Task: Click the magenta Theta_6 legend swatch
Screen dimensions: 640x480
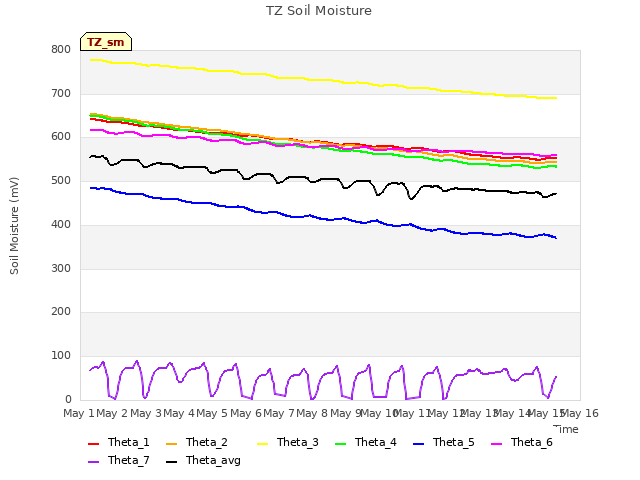Action: coord(496,443)
